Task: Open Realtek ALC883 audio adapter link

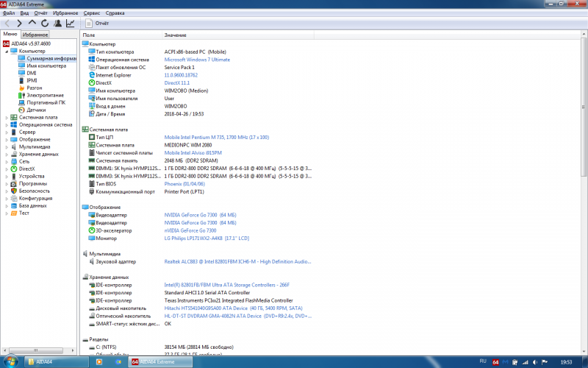Action: pyautogui.click(x=237, y=261)
